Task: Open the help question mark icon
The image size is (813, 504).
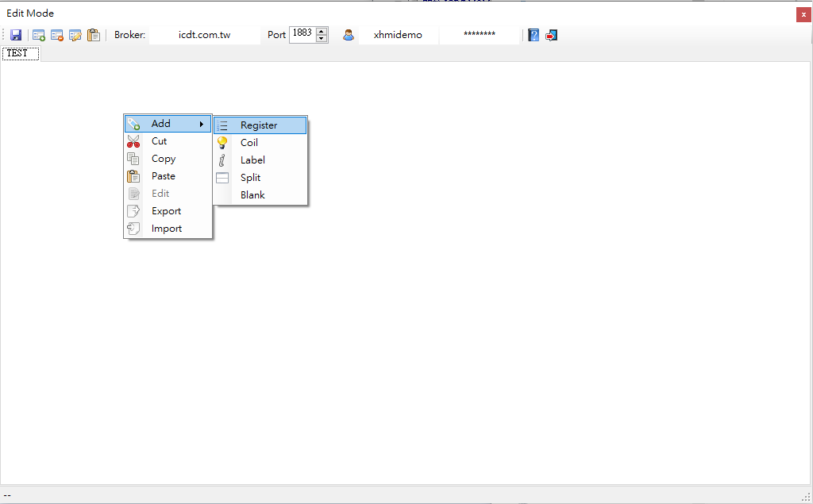Action: [534, 35]
